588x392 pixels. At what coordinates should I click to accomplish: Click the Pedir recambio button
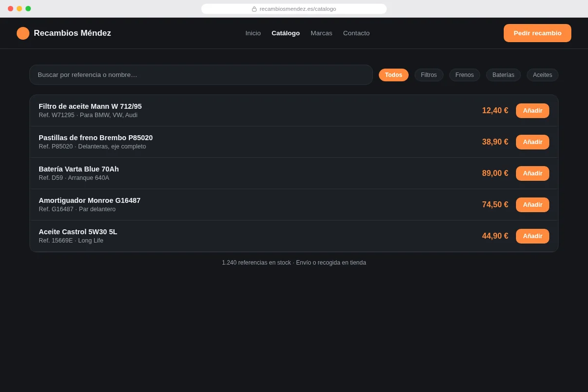pos(538,33)
